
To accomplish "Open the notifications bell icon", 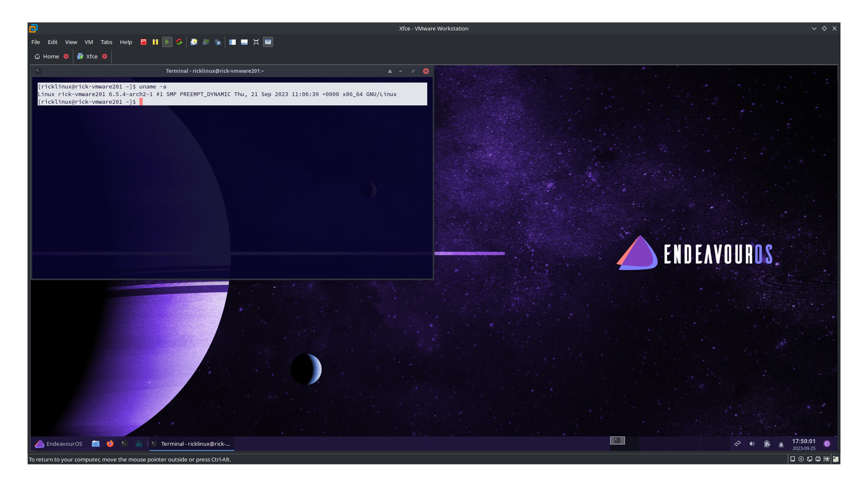I will click(x=781, y=444).
